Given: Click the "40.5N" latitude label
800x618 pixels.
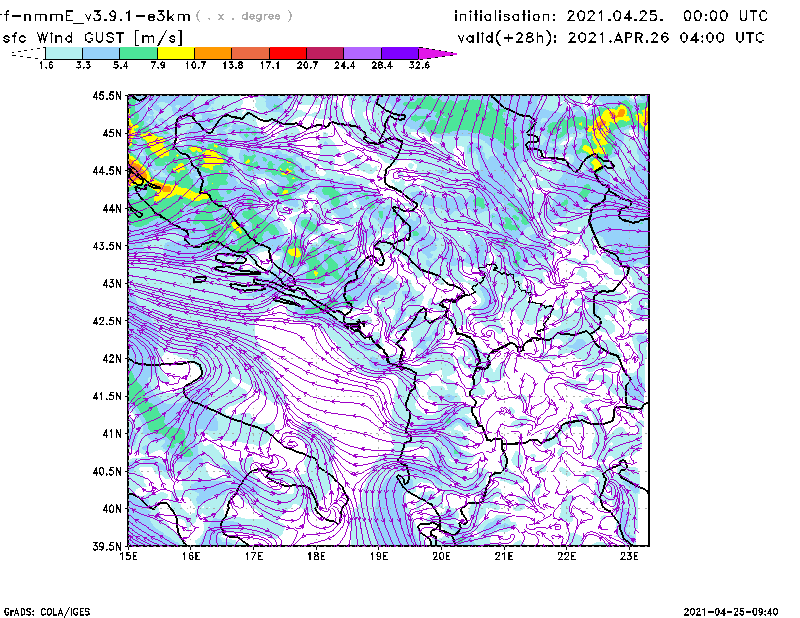Looking at the screenshot, I should click(107, 472).
